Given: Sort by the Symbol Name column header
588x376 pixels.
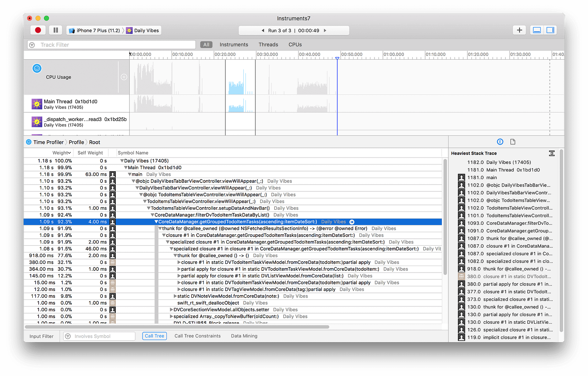Looking at the screenshot, I should coord(133,153).
